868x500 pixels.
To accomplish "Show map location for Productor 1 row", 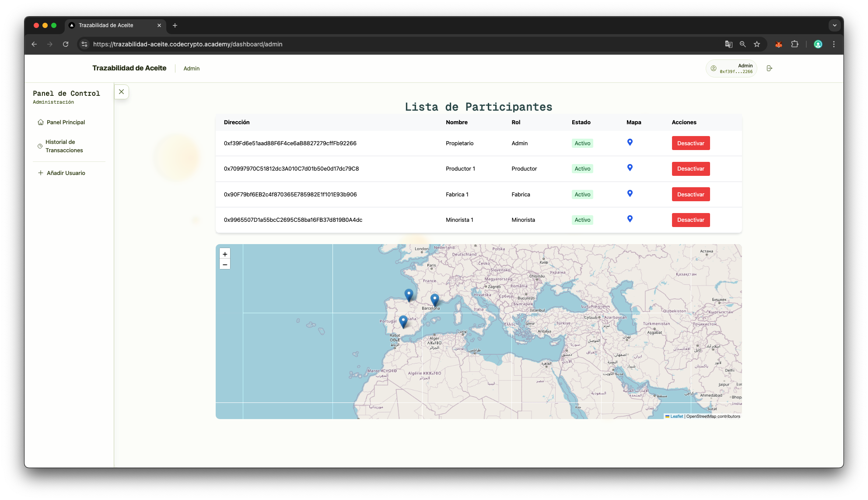I will [x=630, y=168].
